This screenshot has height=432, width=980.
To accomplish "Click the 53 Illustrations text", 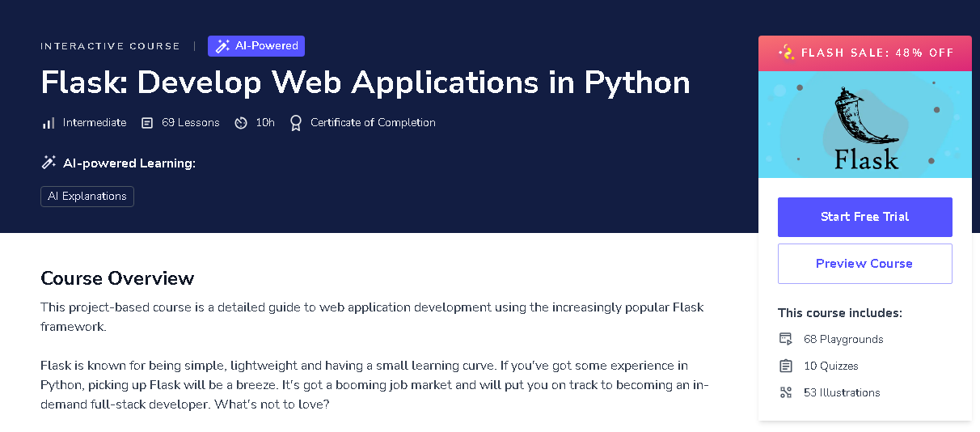I will point(842,393).
